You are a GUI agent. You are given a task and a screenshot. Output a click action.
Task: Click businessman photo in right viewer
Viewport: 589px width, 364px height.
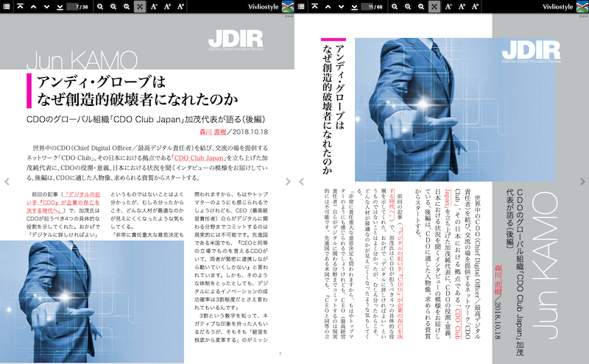coord(455,110)
